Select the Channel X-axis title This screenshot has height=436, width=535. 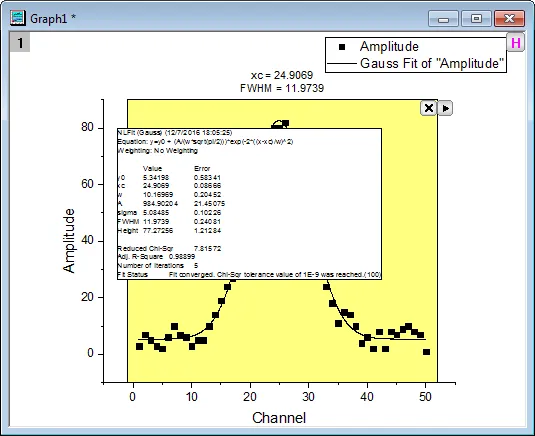click(x=279, y=418)
